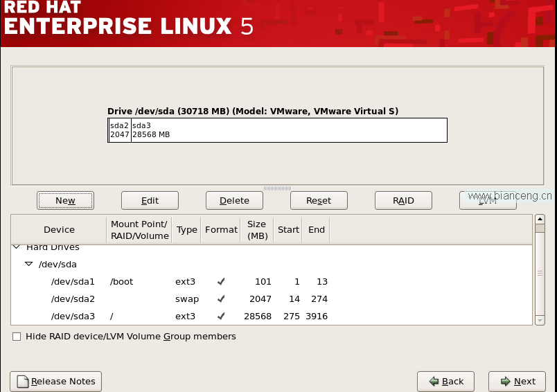Open the LVM button
The image size is (557, 392).
coord(488,201)
